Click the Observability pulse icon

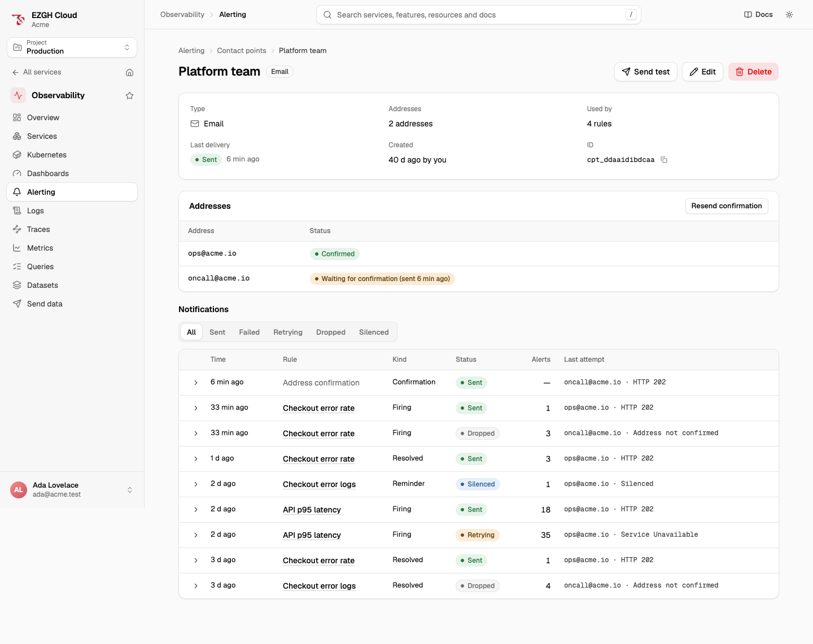(18, 95)
